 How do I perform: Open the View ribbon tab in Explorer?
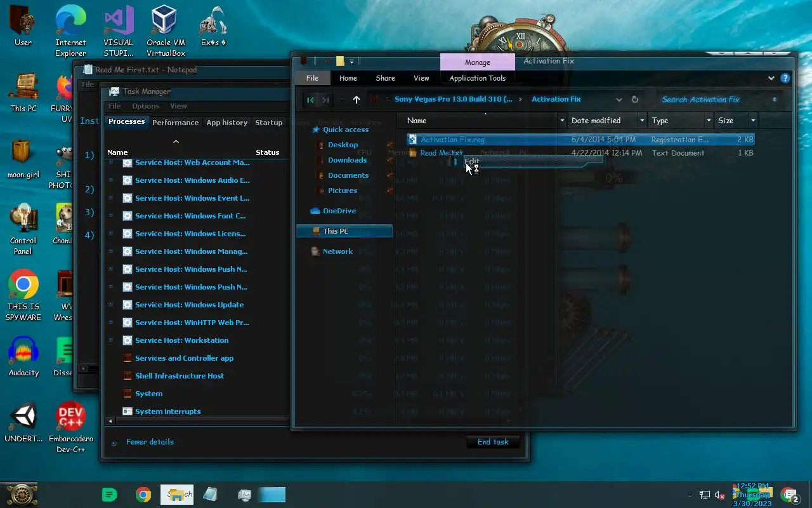(x=421, y=78)
